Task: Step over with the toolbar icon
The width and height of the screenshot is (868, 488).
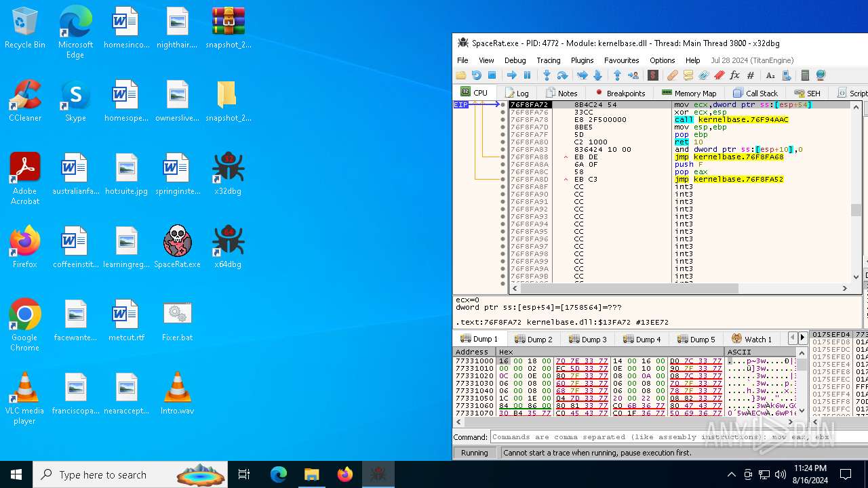Action: 562,75
